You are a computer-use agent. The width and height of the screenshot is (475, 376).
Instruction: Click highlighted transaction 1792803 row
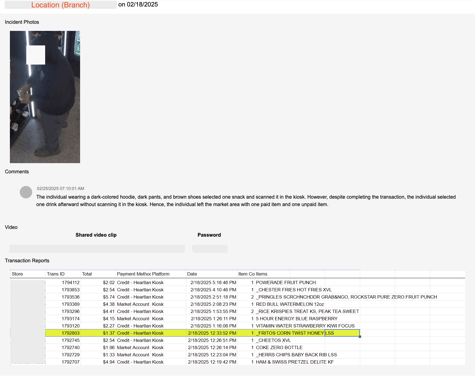(x=202, y=333)
